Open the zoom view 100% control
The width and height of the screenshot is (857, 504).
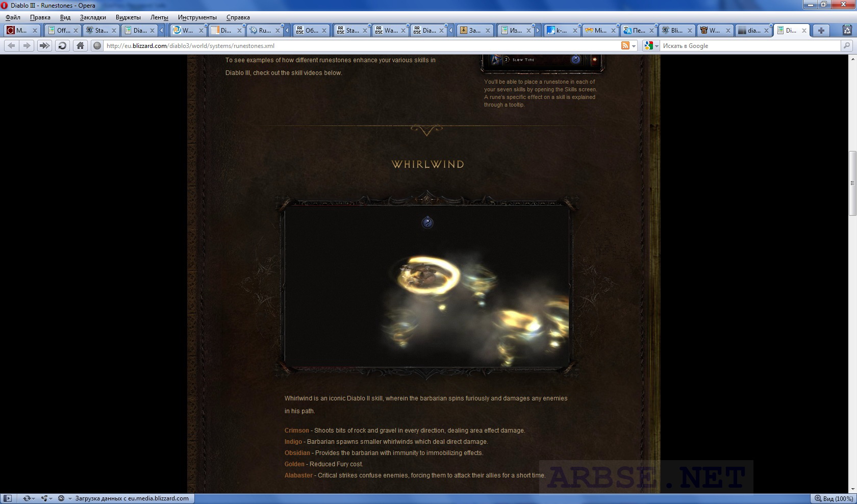[x=834, y=498]
